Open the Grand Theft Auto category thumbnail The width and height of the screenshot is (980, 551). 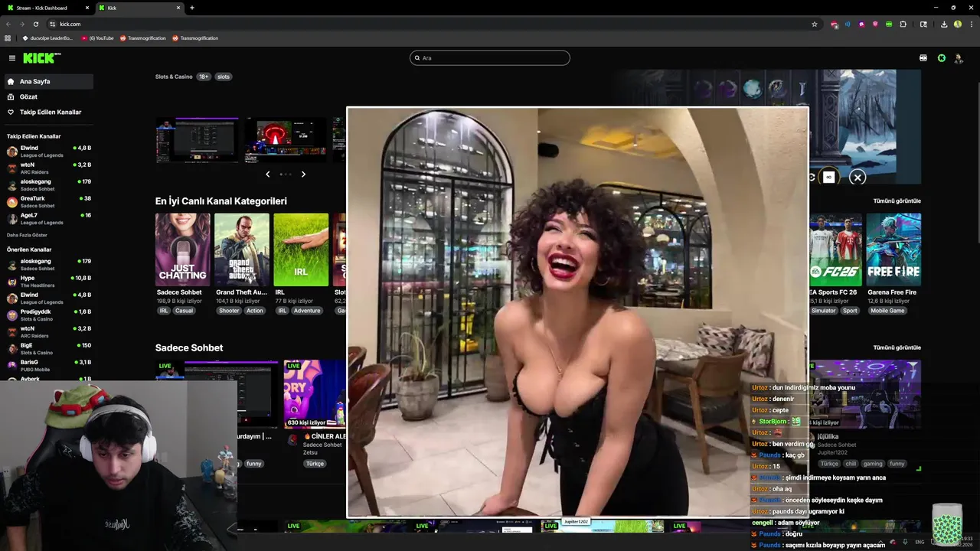(x=242, y=249)
